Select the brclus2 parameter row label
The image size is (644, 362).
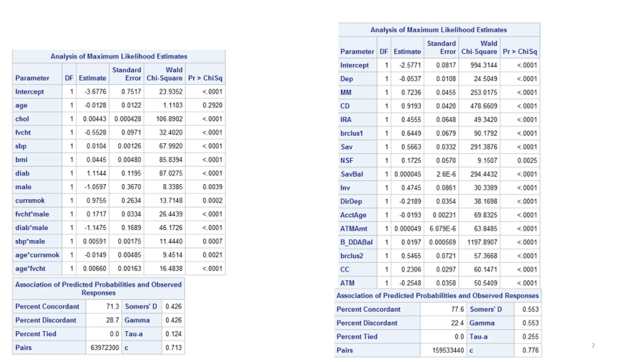(x=352, y=256)
